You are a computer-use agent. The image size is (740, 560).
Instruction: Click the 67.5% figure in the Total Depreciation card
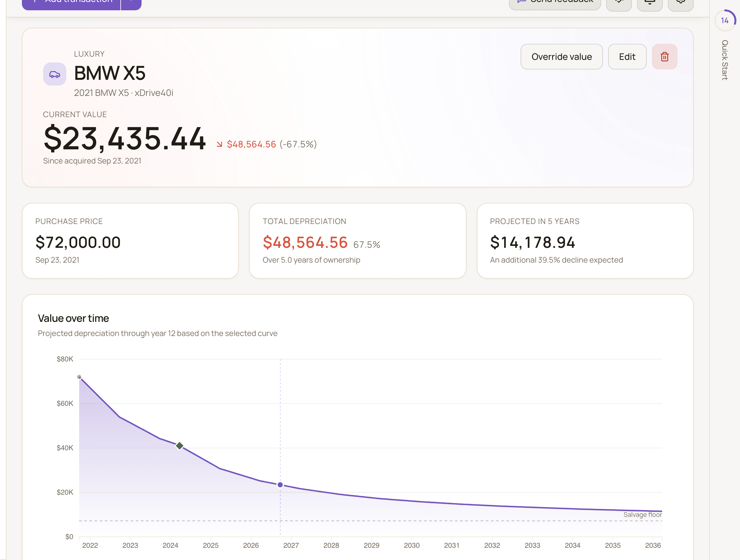[x=367, y=245]
